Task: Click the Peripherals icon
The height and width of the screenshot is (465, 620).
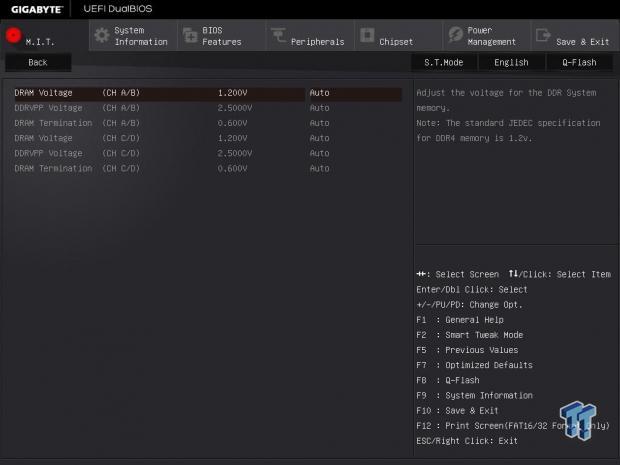Action: 279,36
